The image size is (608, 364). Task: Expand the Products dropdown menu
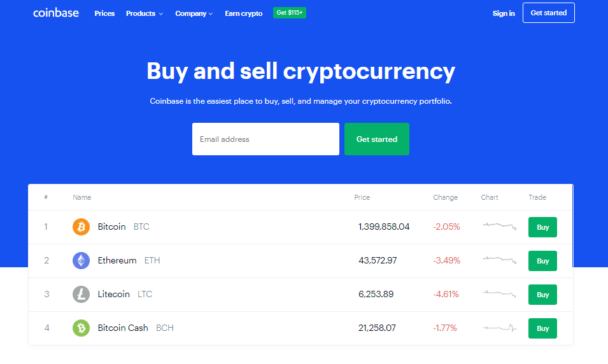(x=144, y=13)
